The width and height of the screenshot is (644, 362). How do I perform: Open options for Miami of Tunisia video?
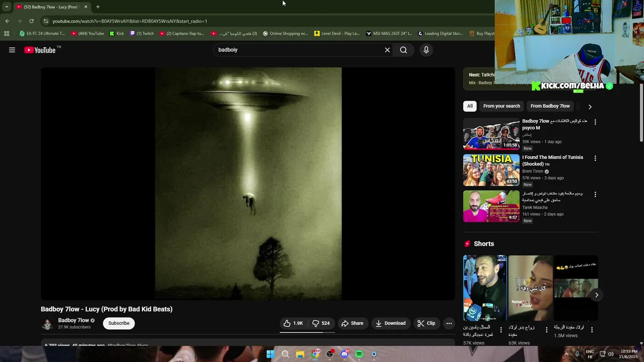[x=595, y=158]
